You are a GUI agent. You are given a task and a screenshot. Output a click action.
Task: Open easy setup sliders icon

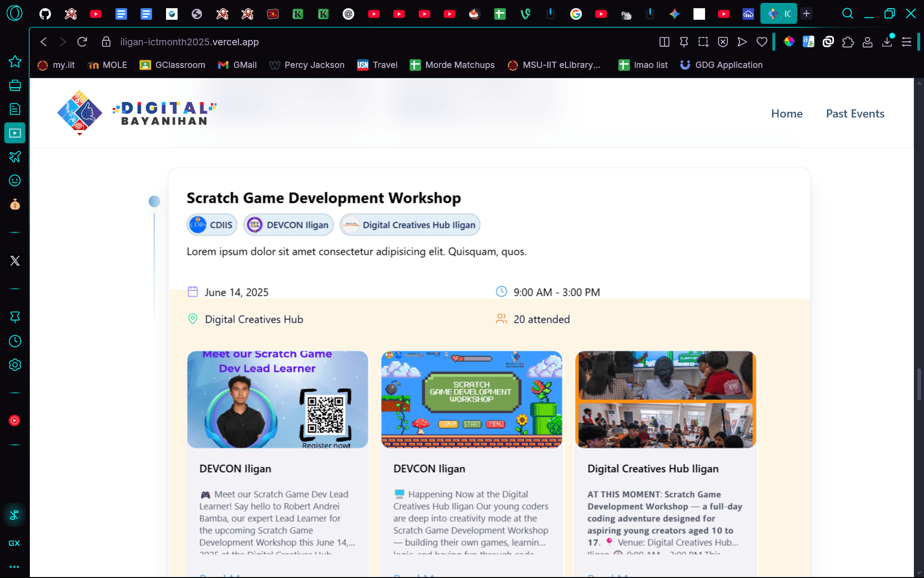point(907,42)
